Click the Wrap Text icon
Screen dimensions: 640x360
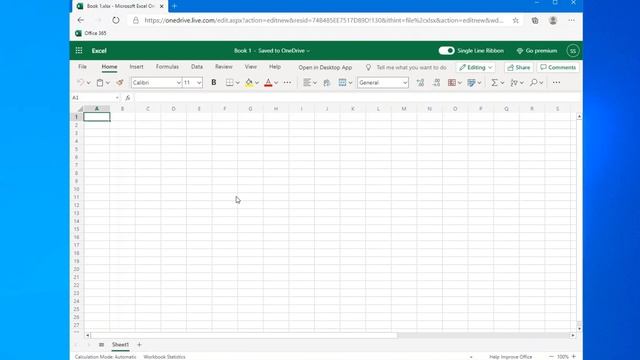(x=327, y=82)
